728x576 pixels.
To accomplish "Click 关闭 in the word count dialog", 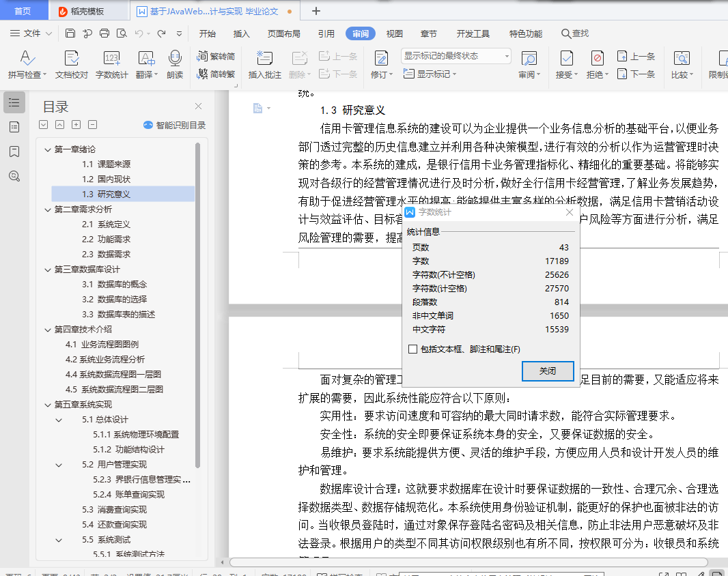I will click(548, 371).
